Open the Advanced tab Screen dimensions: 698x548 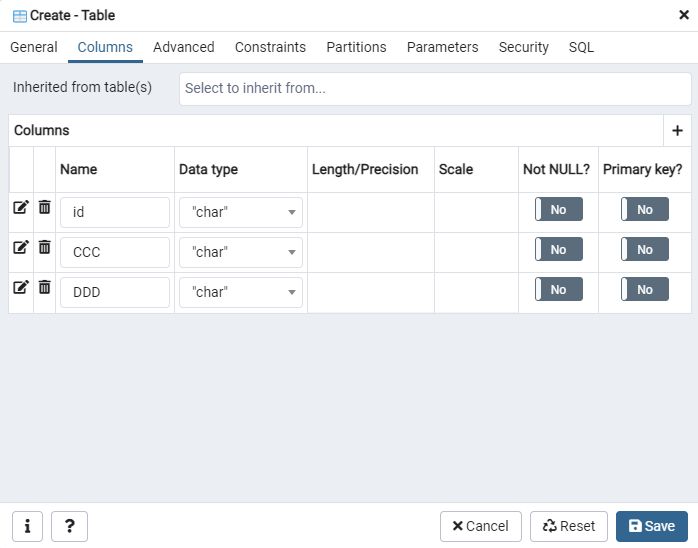pos(184,47)
